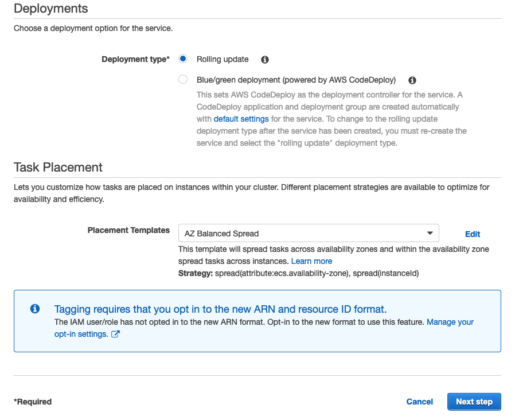Select the Rolling update radio button
Viewport: 519px width, 420px height.
tap(183, 59)
